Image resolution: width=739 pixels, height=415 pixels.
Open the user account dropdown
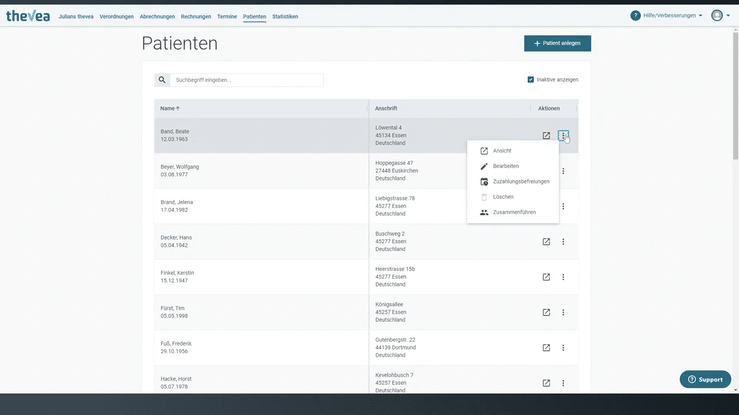coord(721,16)
